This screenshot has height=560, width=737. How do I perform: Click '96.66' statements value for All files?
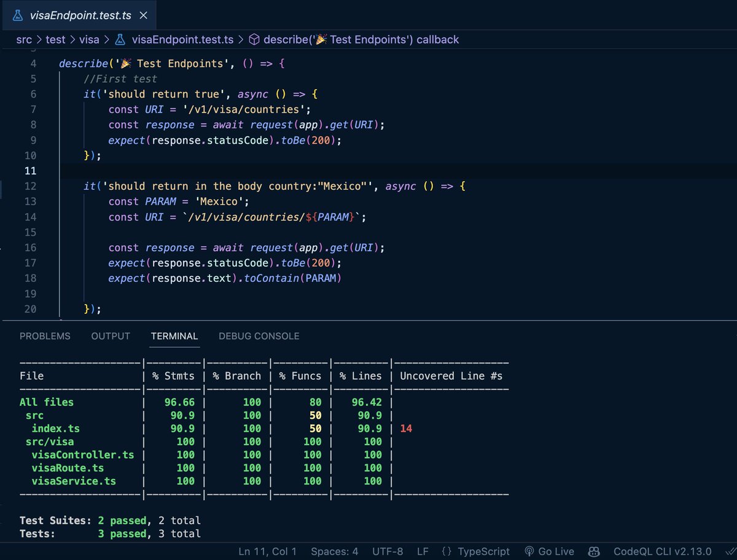click(179, 402)
